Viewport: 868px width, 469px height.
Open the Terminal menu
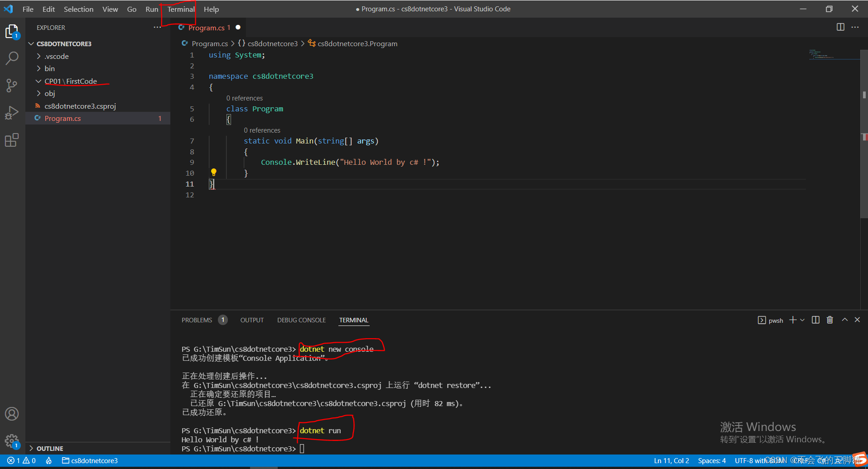click(x=181, y=9)
